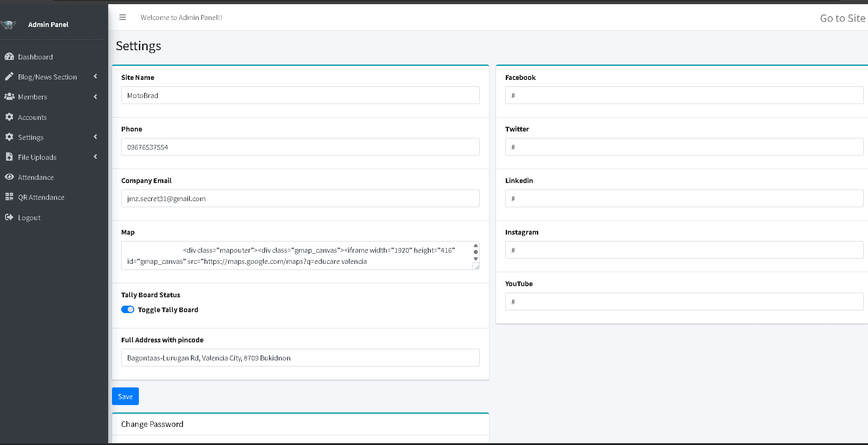Click the Map textarea resize handle

[476, 266]
